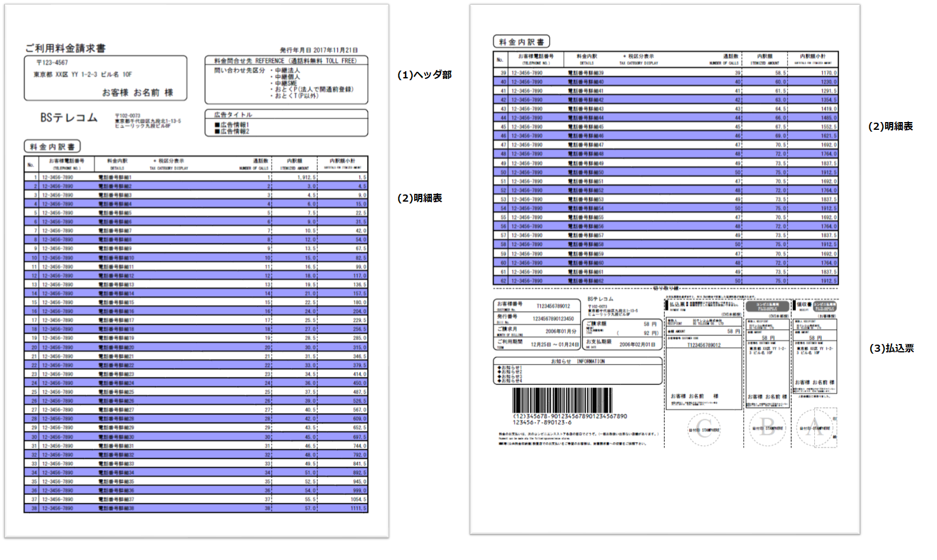Screen dimensions: 937x560
Task: Click customer number T123456789012 beside お客様番号
Action: (553, 306)
